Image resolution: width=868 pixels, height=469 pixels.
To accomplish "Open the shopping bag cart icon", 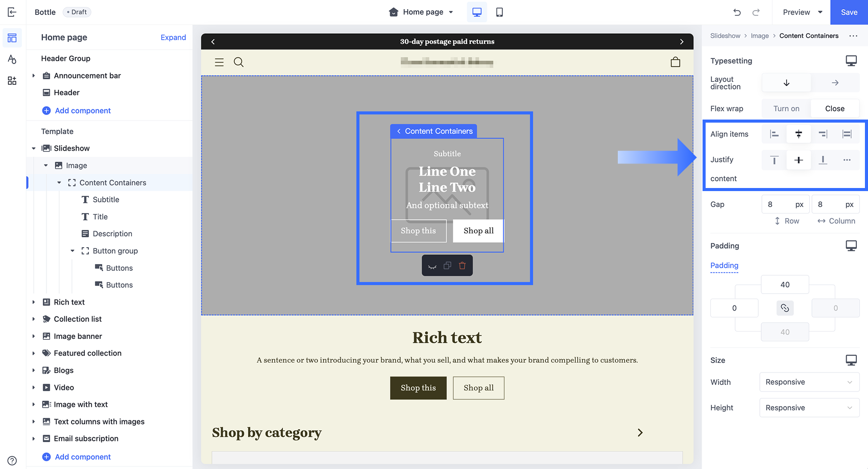I will click(676, 62).
